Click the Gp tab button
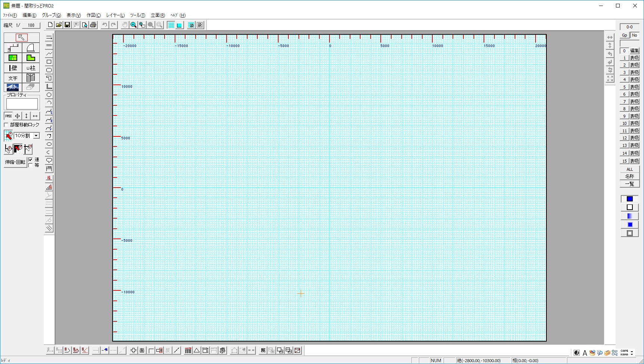644x364 pixels. (625, 35)
